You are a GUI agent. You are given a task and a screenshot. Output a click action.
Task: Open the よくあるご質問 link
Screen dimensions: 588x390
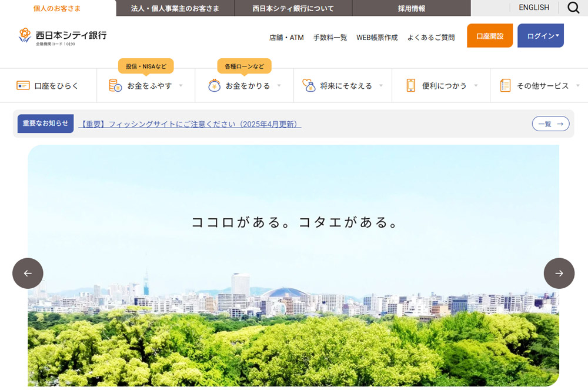431,38
